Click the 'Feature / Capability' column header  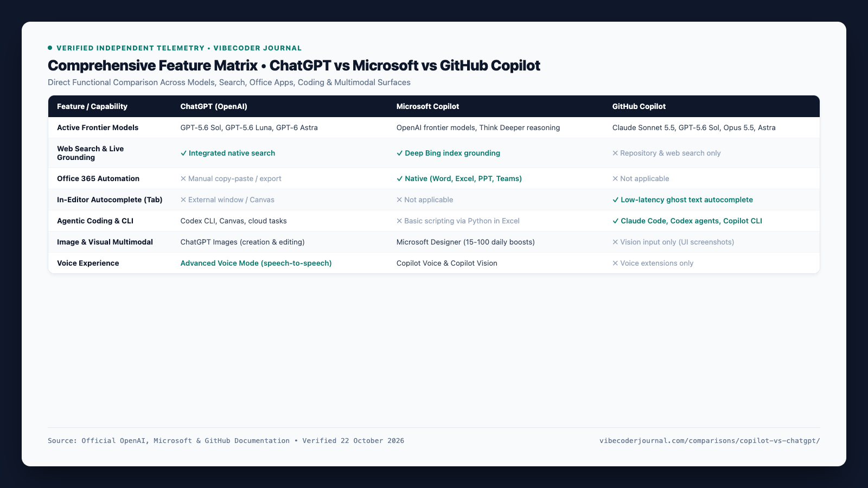92,106
